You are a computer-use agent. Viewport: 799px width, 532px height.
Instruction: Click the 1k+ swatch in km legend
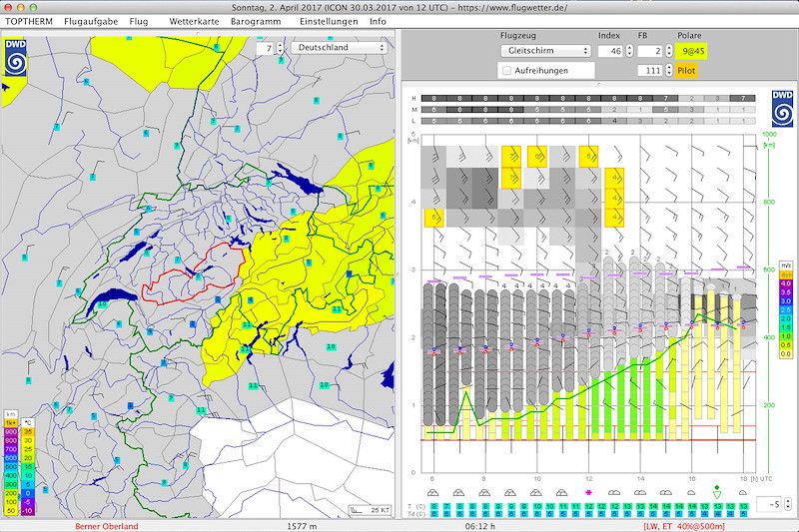coord(11,423)
